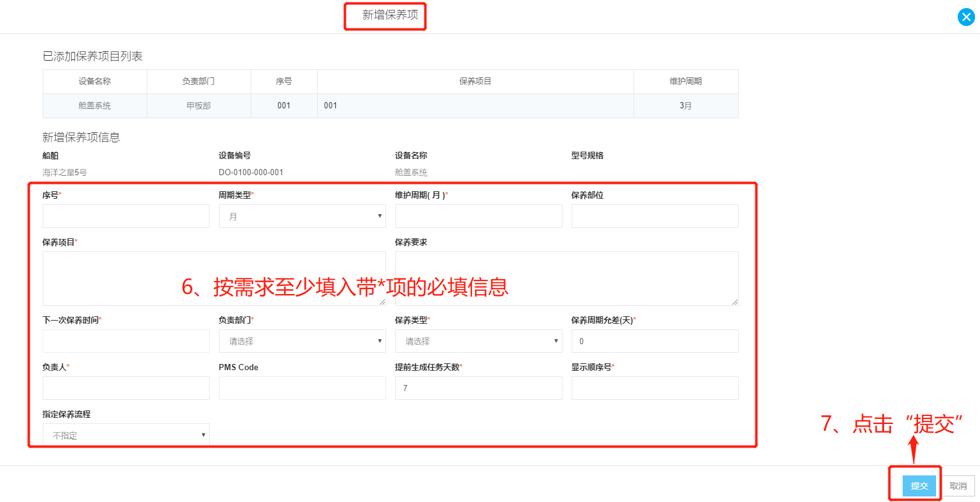Screen dimensions: 980x502
Task: Open the 周期类型 dropdown showing 月
Action: (303, 216)
